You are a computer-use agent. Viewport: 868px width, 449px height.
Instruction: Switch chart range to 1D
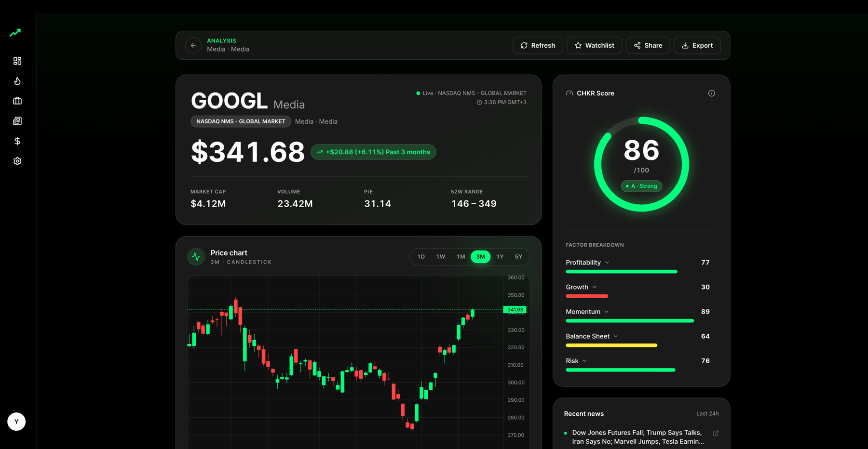pyautogui.click(x=421, y=257)
